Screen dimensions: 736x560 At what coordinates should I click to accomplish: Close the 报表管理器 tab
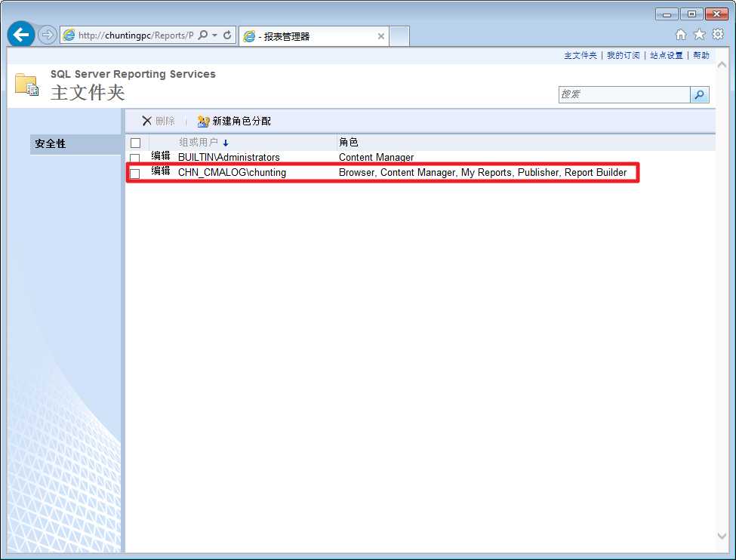pos(380,36)
